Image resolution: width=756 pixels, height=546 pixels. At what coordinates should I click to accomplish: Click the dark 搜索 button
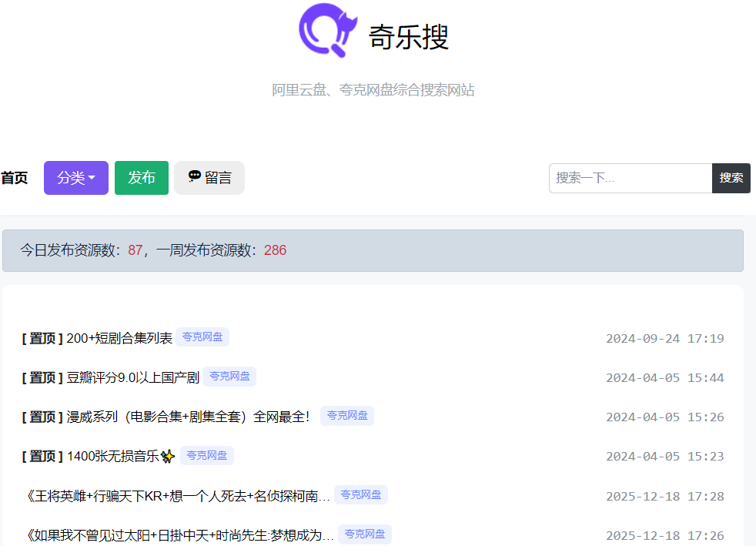[x=731, y=178]
